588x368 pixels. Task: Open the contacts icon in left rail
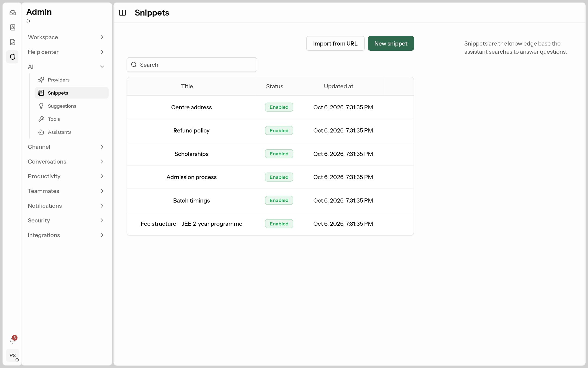coord(13,27)
